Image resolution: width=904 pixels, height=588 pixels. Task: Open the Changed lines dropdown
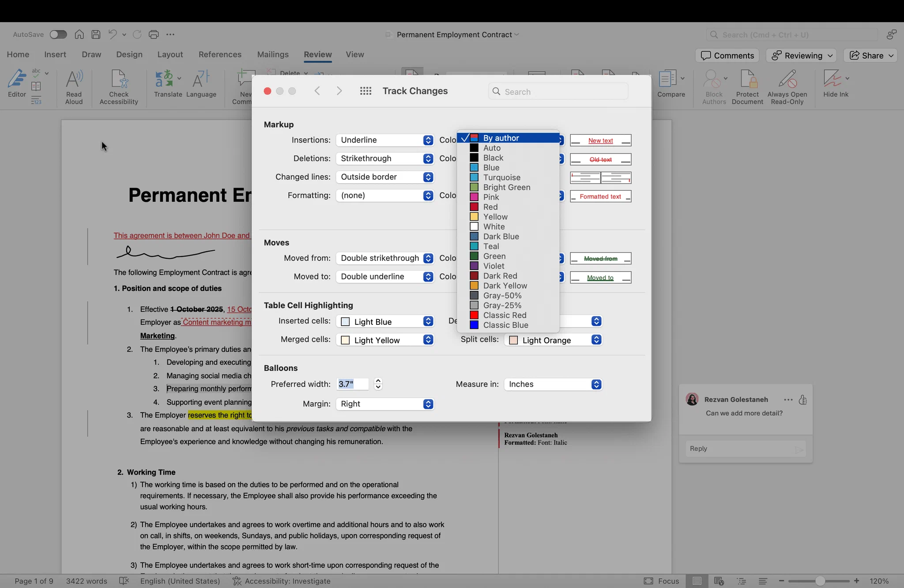(385, 177)
